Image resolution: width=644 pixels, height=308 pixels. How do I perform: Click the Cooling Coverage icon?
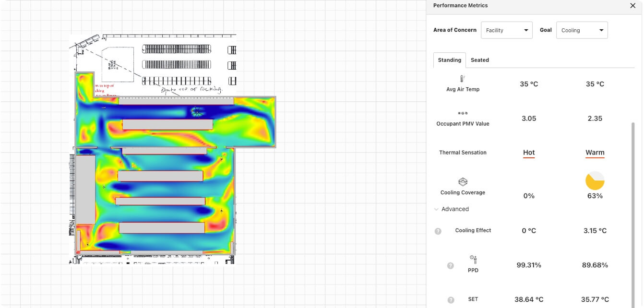pos(463,182)
